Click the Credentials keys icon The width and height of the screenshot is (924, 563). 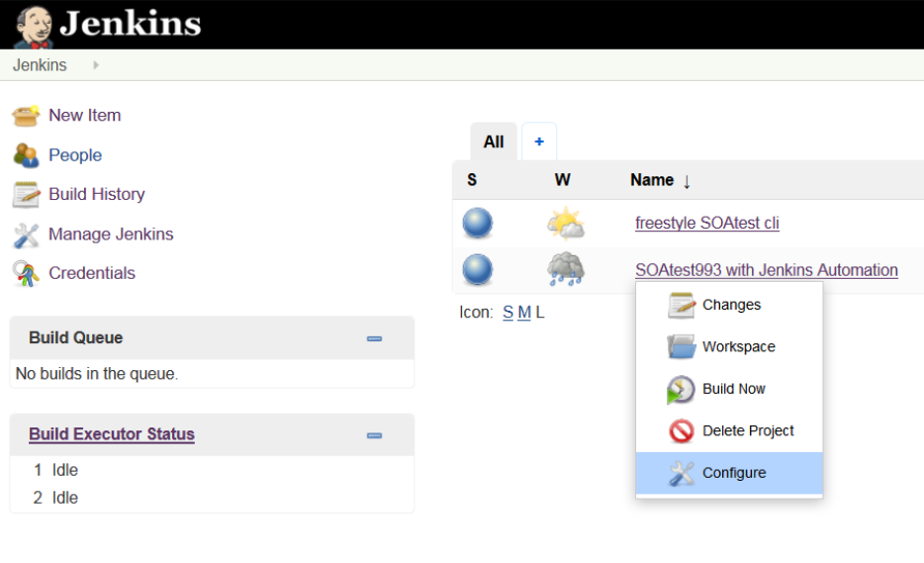click(26, 273)
